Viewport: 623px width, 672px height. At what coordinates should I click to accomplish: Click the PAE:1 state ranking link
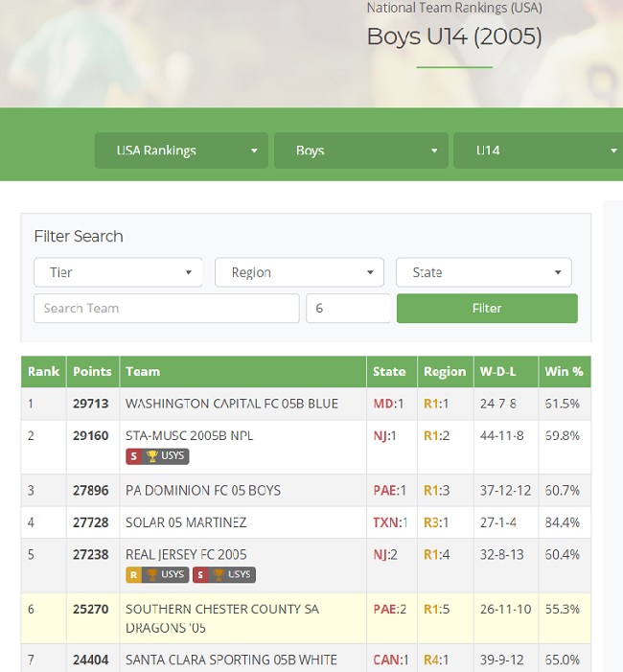click(389, 490)
